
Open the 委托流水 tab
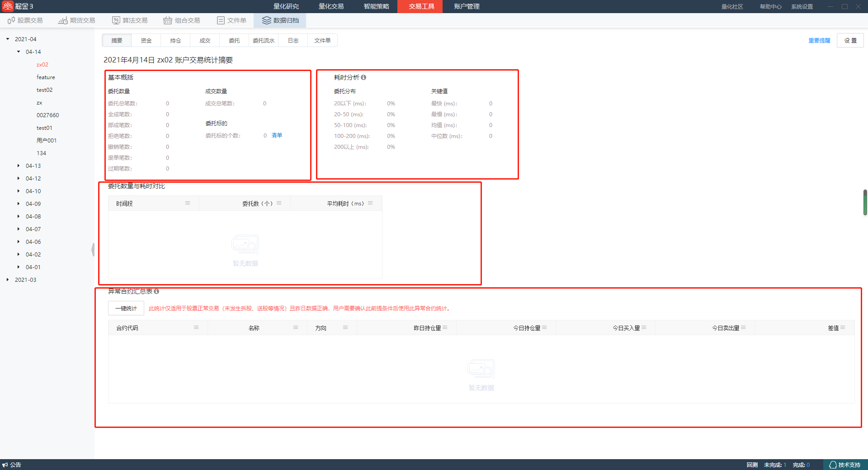click(264, 40)
